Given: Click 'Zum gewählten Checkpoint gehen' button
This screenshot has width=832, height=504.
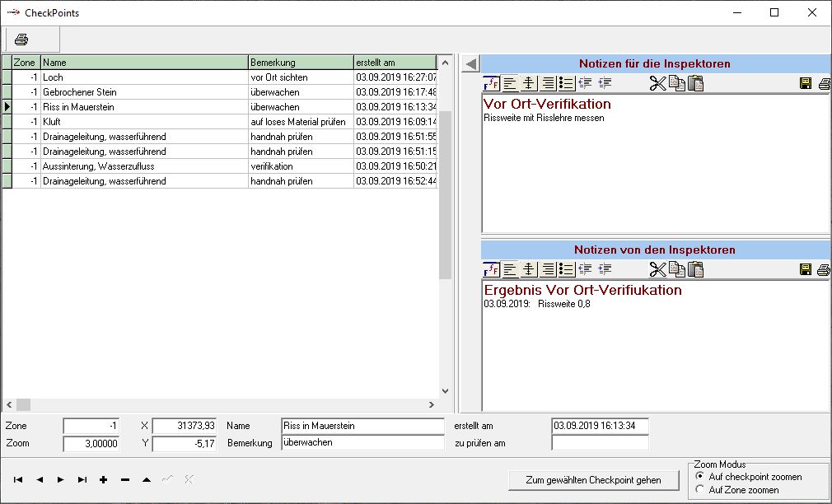Looking at the screenshot, I should (x=593, y=480).
